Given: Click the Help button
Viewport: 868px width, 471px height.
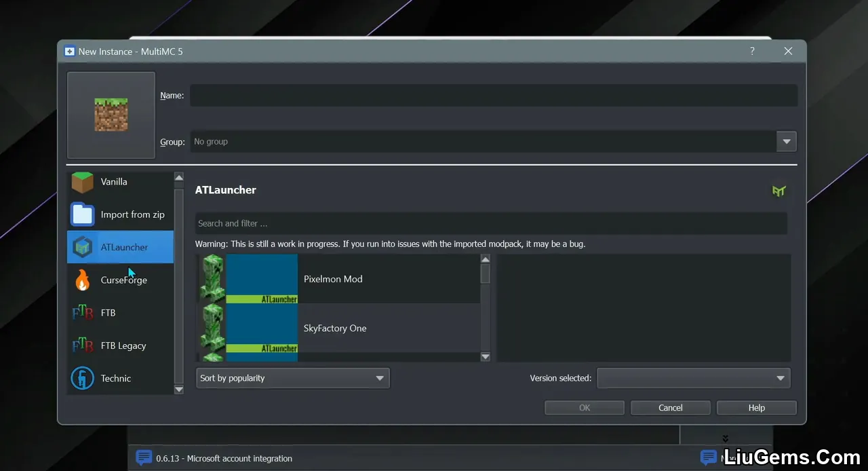Looking at the screenshot, I should click(757, 408).
